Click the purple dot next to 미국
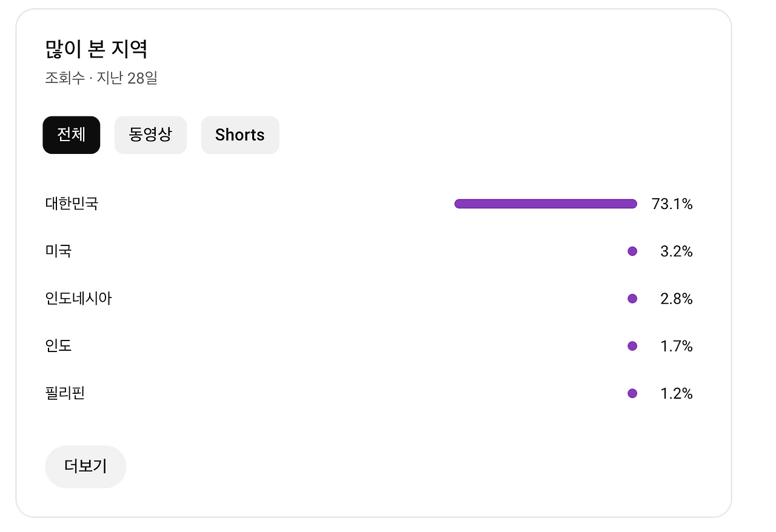The height and width of the screenshot is (532, 776). pos(632,251)
